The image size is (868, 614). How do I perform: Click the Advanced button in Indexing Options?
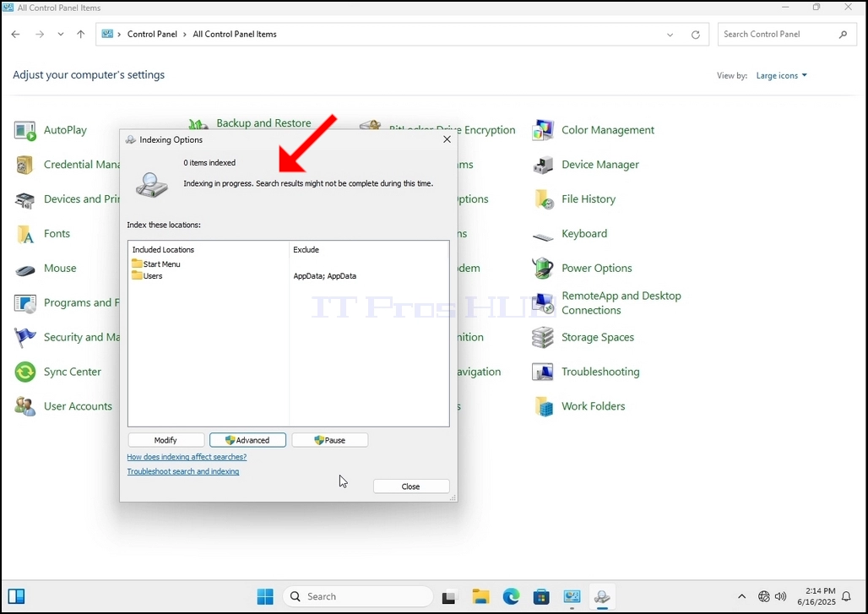pyautogui.click(x=247, y=440)
